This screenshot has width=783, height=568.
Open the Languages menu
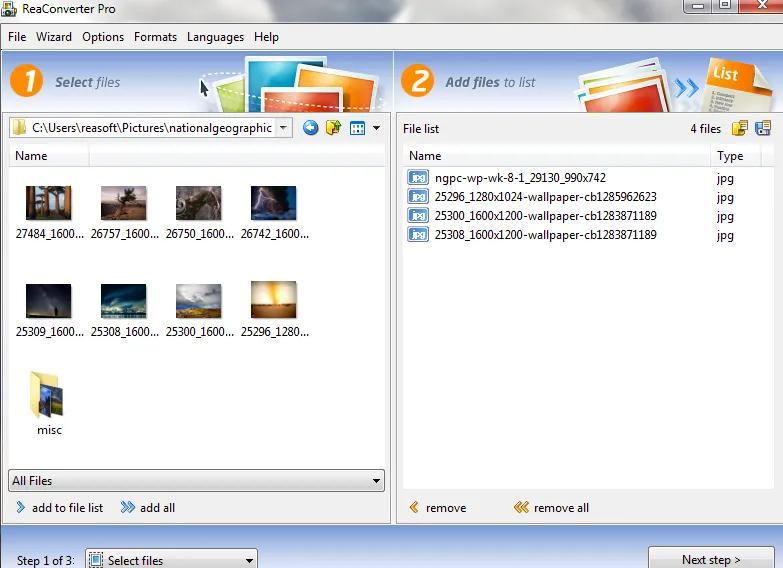click(x=215, y=37)
